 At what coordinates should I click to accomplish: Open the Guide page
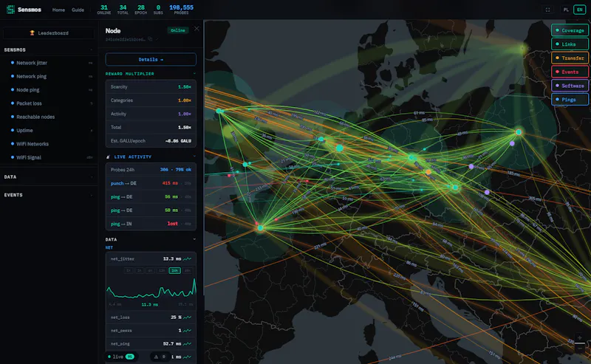click(78, 10)
